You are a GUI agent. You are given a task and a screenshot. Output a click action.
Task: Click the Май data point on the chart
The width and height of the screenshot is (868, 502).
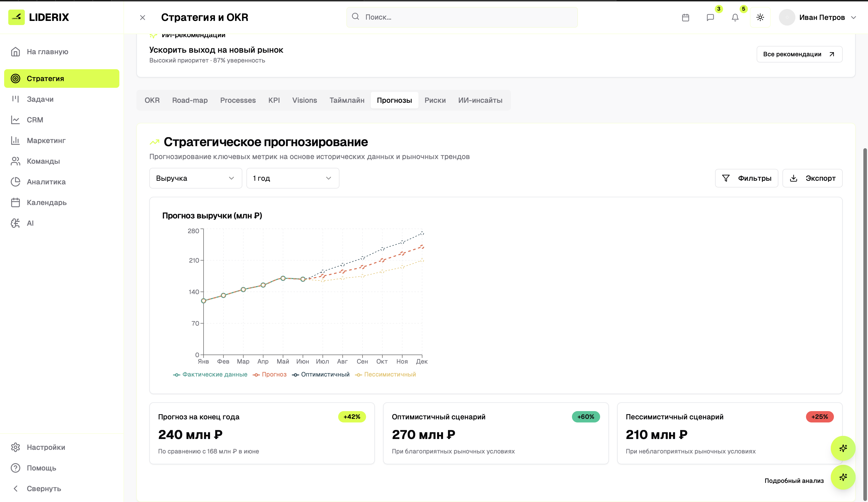coord(283,278)
